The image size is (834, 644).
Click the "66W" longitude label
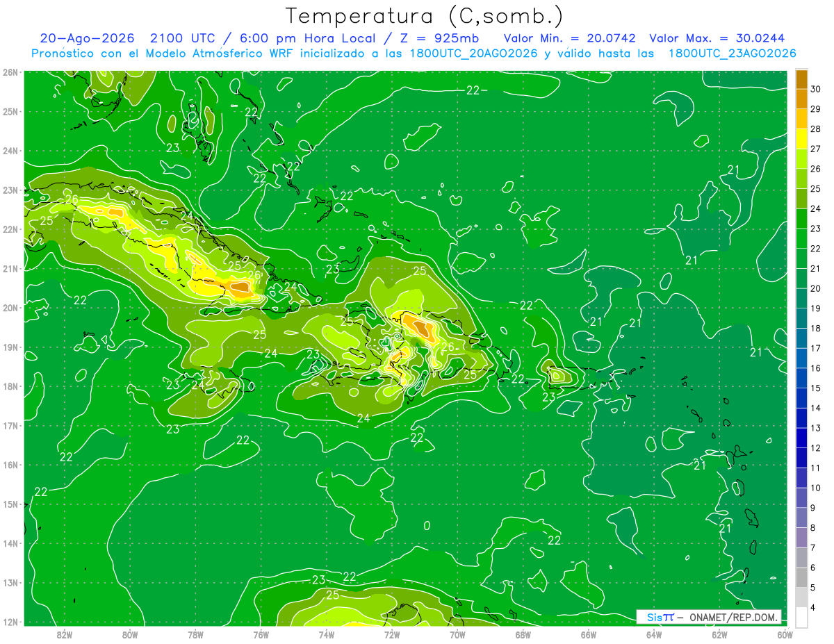click(x=588, y=634)
